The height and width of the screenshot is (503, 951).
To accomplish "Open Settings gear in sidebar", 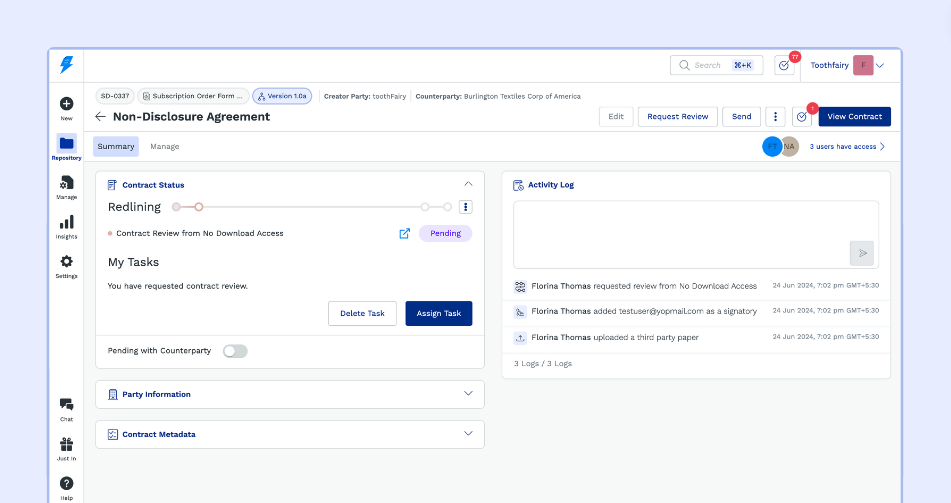I will point(66,261).
